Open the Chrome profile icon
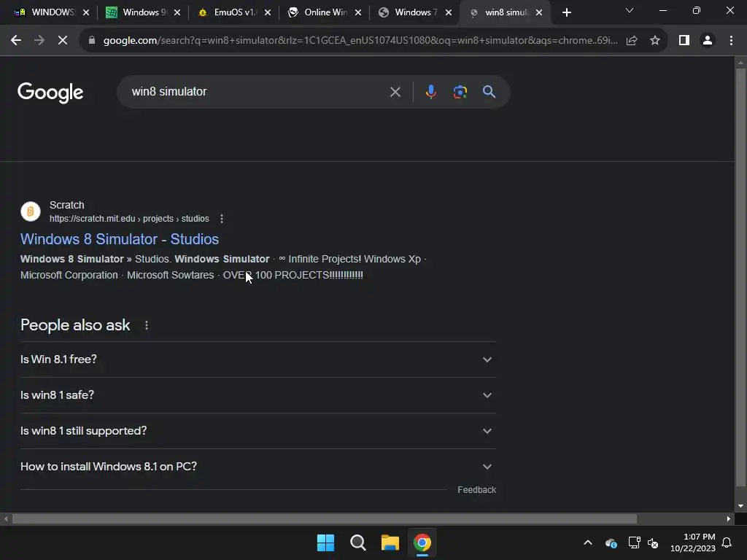This screenshot has height=560, width=747. click(x=708, y=41)
